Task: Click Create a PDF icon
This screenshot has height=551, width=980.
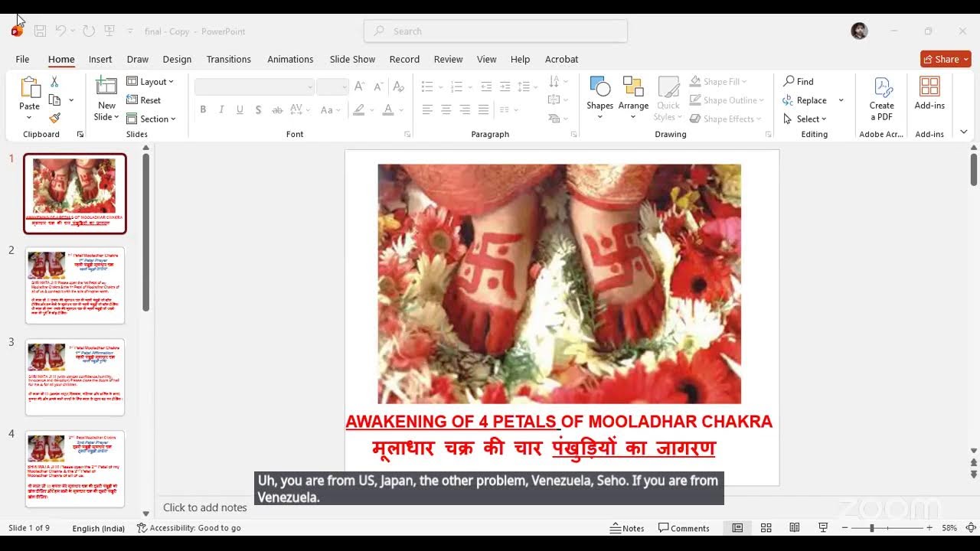Action: (881, 97)
